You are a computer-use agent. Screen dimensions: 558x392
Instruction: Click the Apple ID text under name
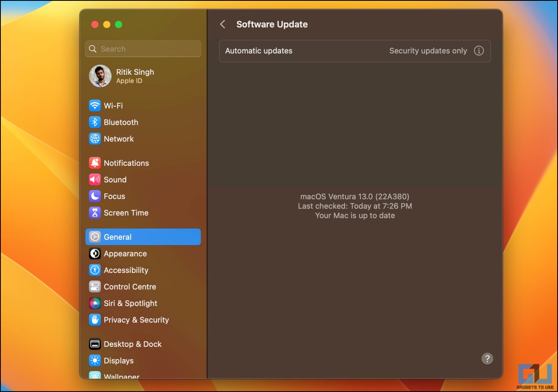pyautogui.click(x=129, y=81)
